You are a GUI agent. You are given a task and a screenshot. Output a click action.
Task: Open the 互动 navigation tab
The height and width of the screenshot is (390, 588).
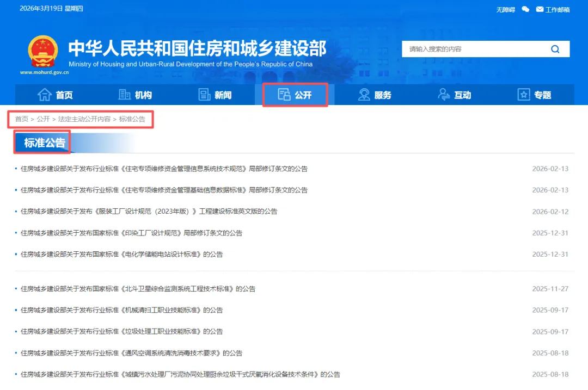click(455, 95)
